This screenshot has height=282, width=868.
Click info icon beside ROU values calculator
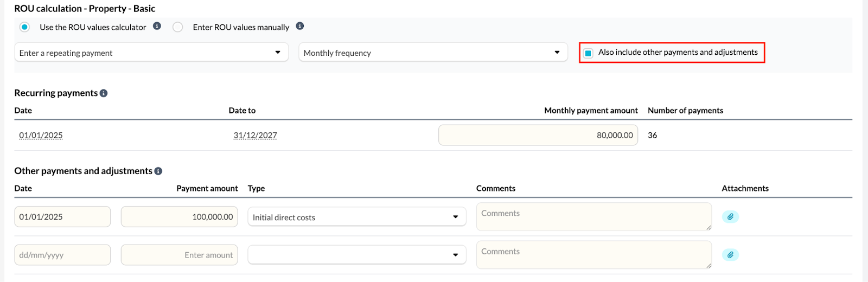[x=157, y=26]
